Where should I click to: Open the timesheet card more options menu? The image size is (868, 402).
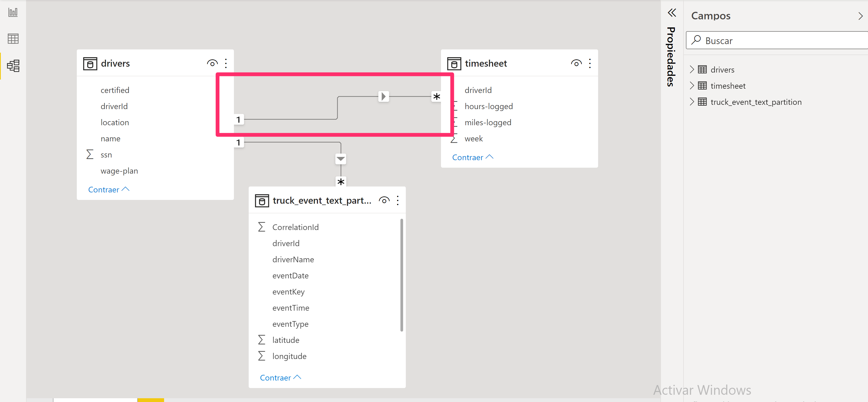(x=590, y=63)
